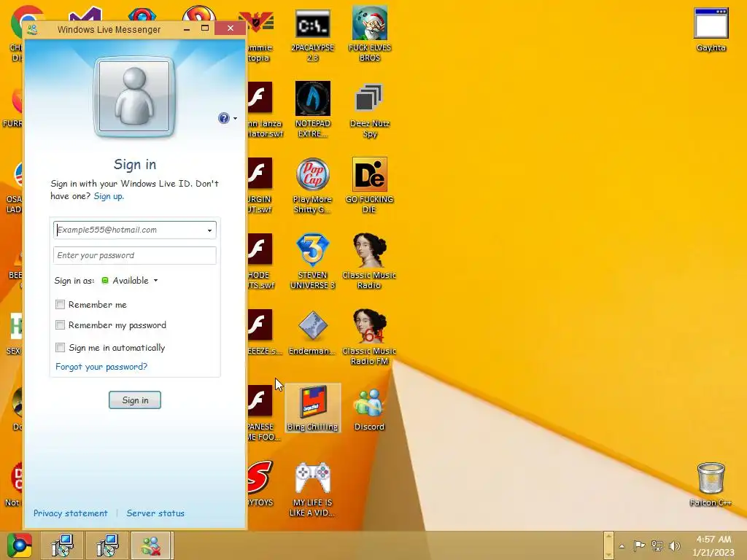747x560 pixels.
Task: Click the Messenger help question mark icon
Action: coord(223,118)
